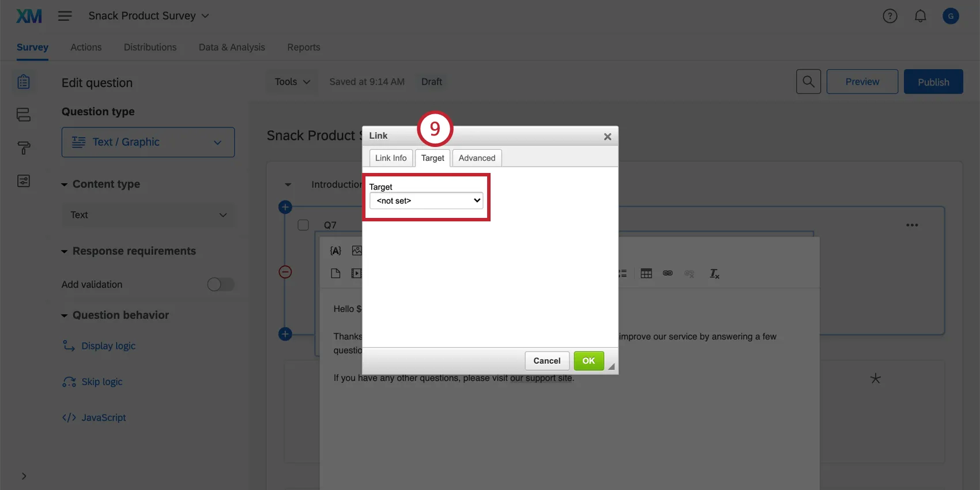Image resolution: width=980 pixels, height=490 pixels.
Task: Click Cancel in the Link dialog
Action: (x=547, y=361)
